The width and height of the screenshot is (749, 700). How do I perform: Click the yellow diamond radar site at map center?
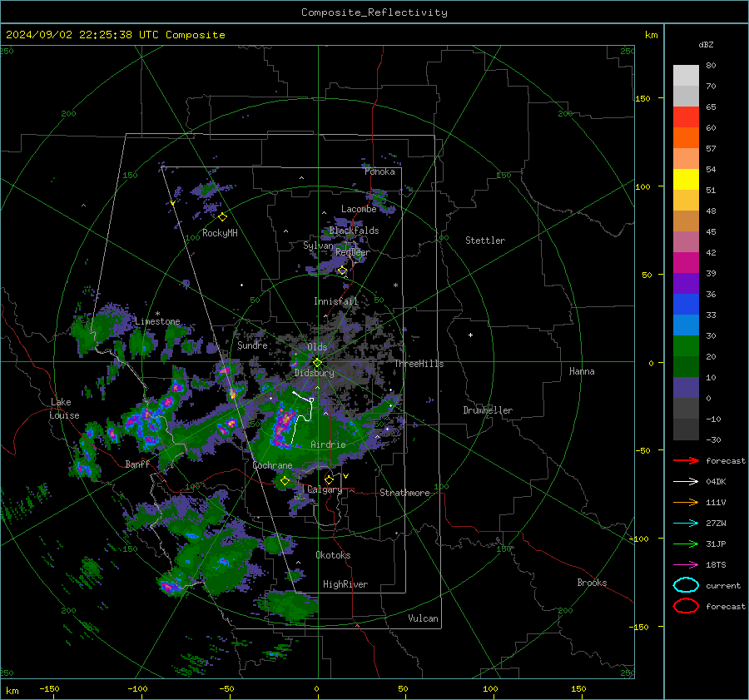tap(317, 363)
